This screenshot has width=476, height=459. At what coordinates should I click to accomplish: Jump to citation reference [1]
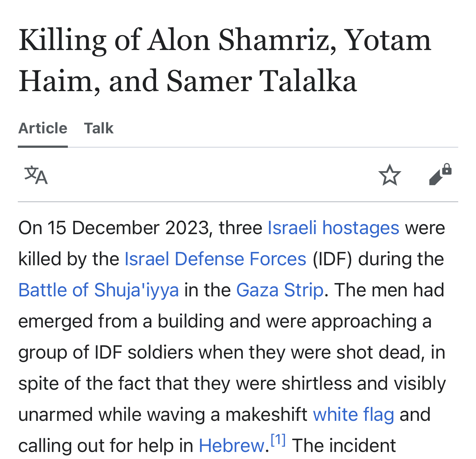[278, 440]
